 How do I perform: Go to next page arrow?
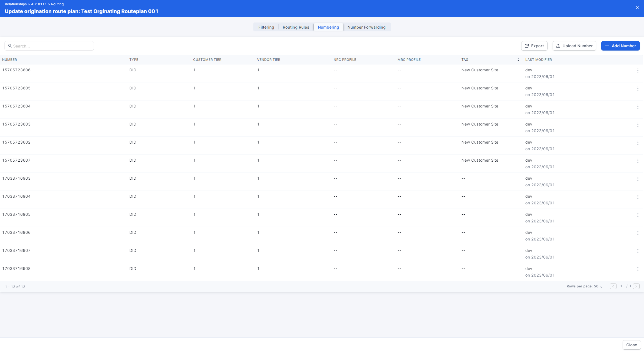click(x=636, y=286)
